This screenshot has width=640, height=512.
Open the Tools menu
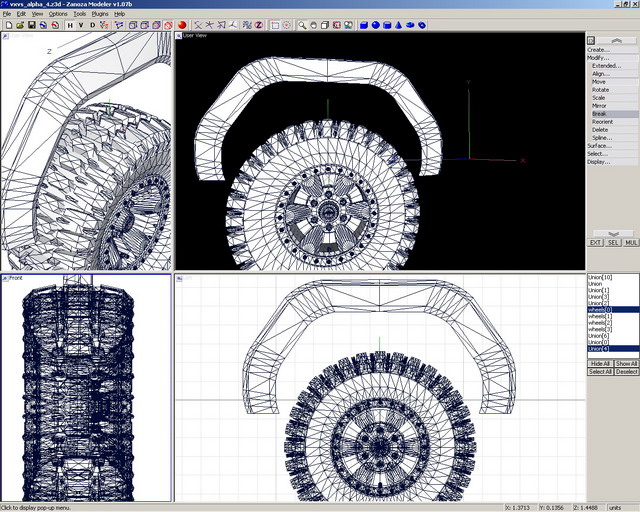[x=79, y=14]
